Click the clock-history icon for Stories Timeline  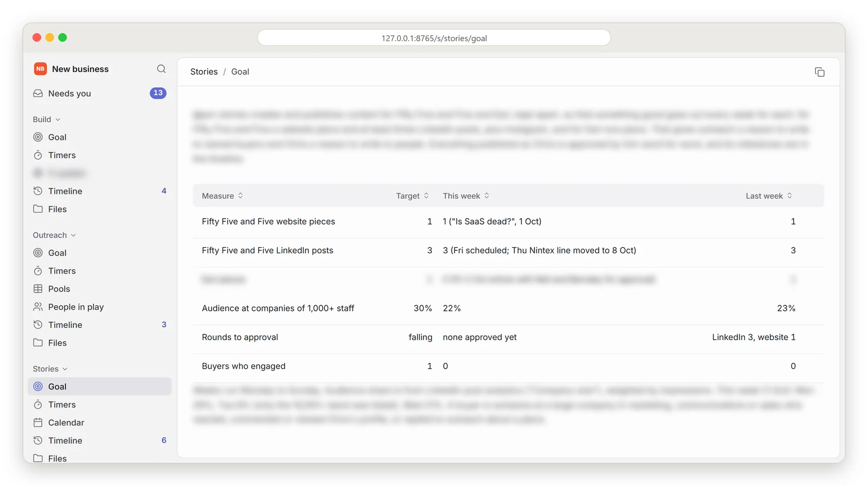pos(38,440)
